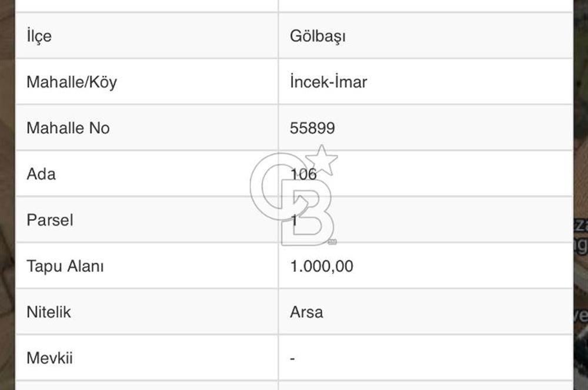This screenshot has width=588, height=390.
Task: Select the 1.000,00 area value
Action: [x=322, y=267]
